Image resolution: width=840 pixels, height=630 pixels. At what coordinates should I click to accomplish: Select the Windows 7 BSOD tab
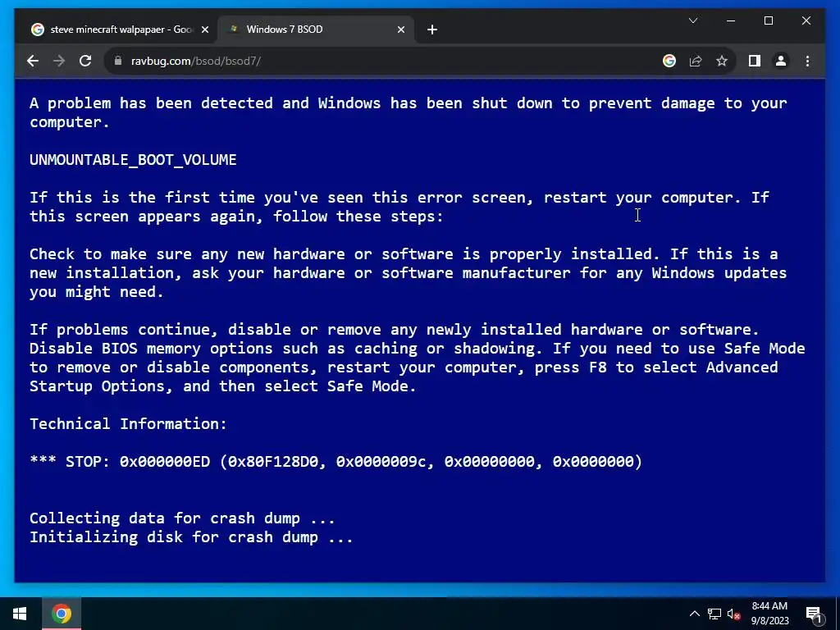316,30
